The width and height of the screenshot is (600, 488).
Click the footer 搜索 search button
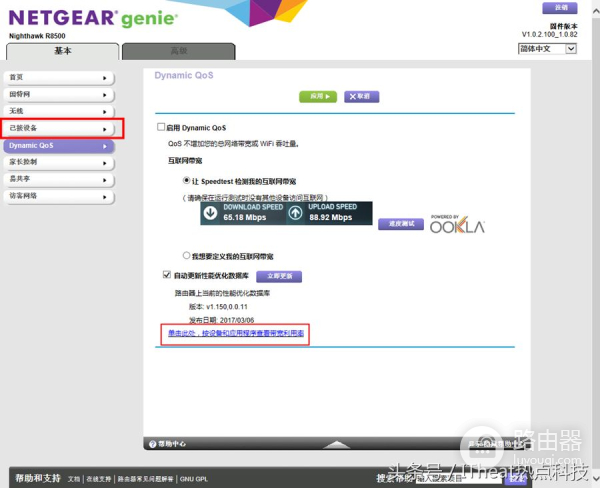(x=515, y=478)
